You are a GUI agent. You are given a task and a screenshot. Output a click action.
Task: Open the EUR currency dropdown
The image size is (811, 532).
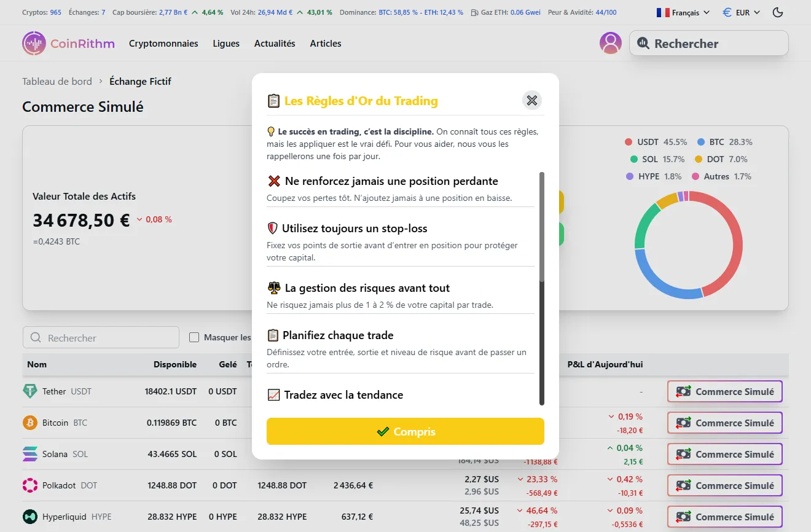[741, 12]
